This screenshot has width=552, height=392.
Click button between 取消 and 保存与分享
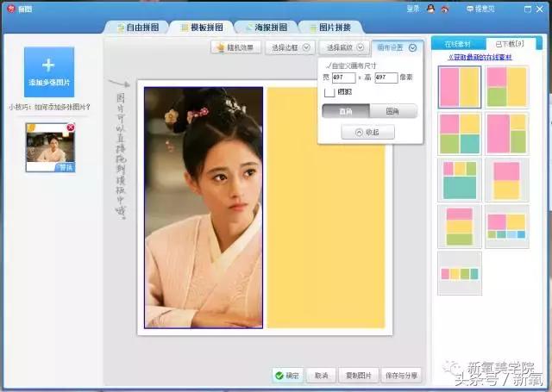(x=359, y=376)
